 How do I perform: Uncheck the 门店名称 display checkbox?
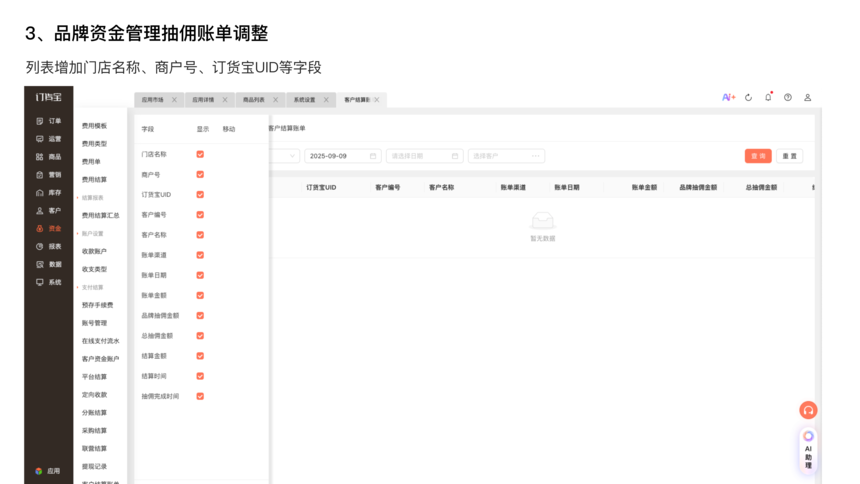coord(200,154)
